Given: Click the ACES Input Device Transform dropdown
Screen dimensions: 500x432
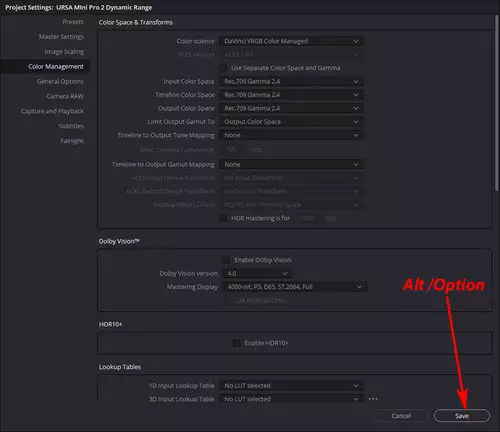Looking at the screenshot, I should click(291, 178).
